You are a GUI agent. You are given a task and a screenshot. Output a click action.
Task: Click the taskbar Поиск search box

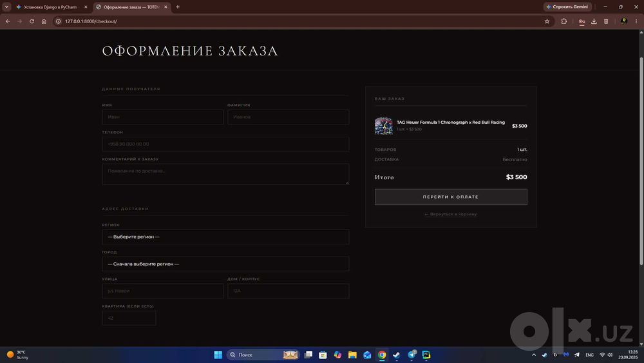pos(263,355)
